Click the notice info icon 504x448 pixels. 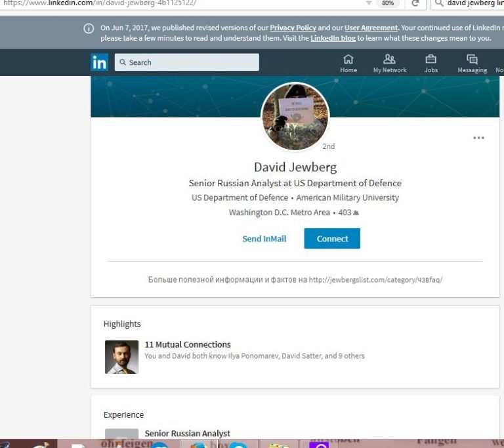point(89,28)
